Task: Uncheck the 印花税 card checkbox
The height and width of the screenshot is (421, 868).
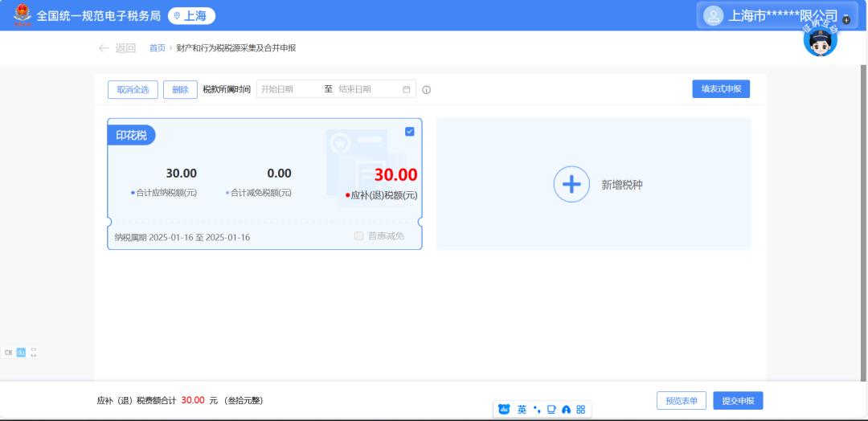Action: pyautogui.click(x=410, y=131)
